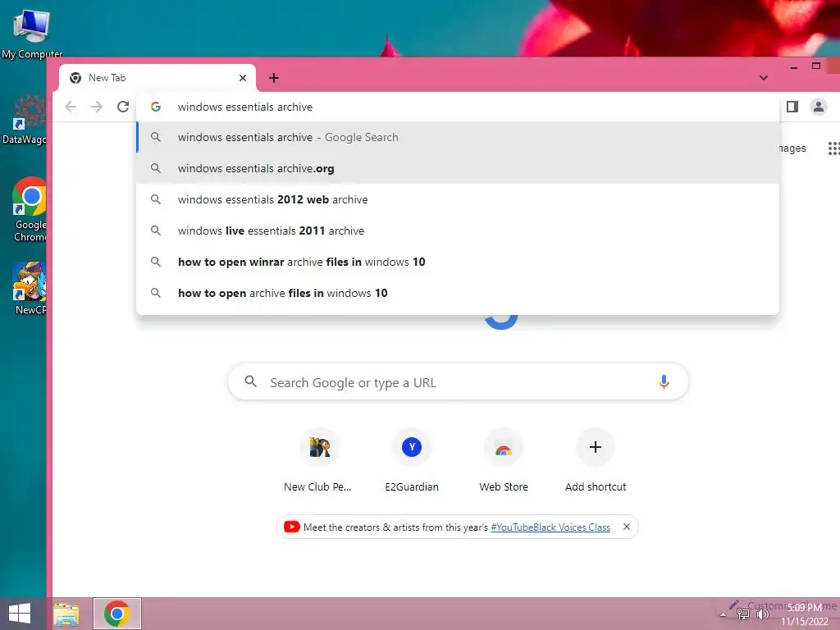840x630 pixels.
Task: Choose 'windows essentials archive.org' suggestion
Action: 458,168
